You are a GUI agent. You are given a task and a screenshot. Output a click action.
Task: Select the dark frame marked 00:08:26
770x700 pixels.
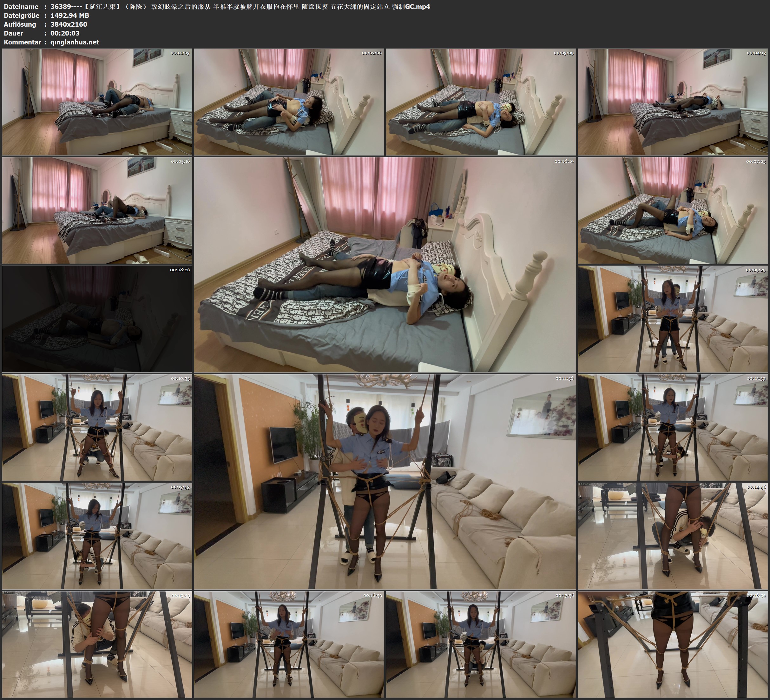click(97, 319)
